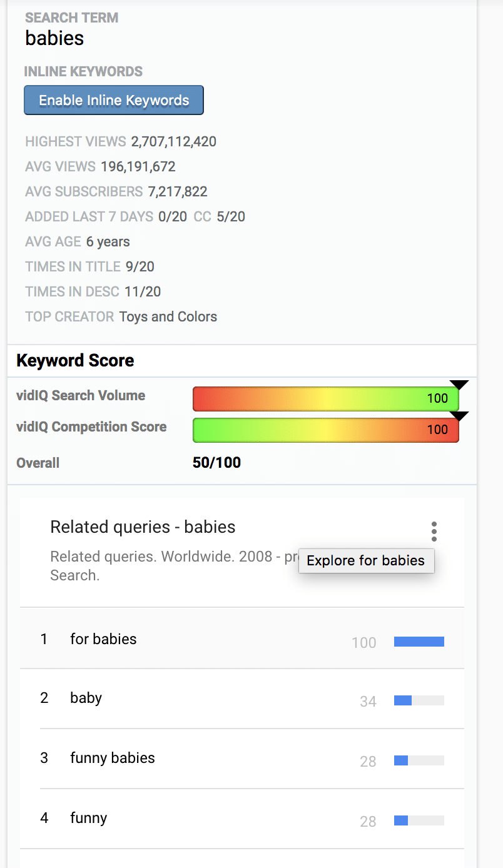Image resolution: width=503 pixels, height=868 pixels.
Task: Click the Related queries - babies heading
Action: tap(143, 527)
